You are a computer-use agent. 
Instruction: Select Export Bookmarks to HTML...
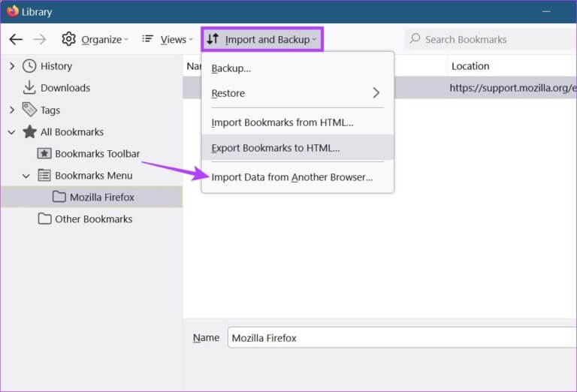pos(298,148)
